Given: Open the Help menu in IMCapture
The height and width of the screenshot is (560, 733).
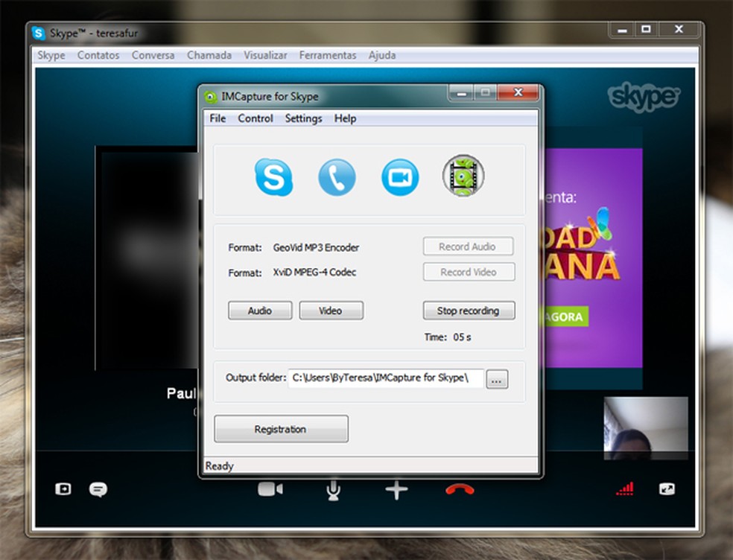Looking at the screenshot, I should tap(345, 118).
